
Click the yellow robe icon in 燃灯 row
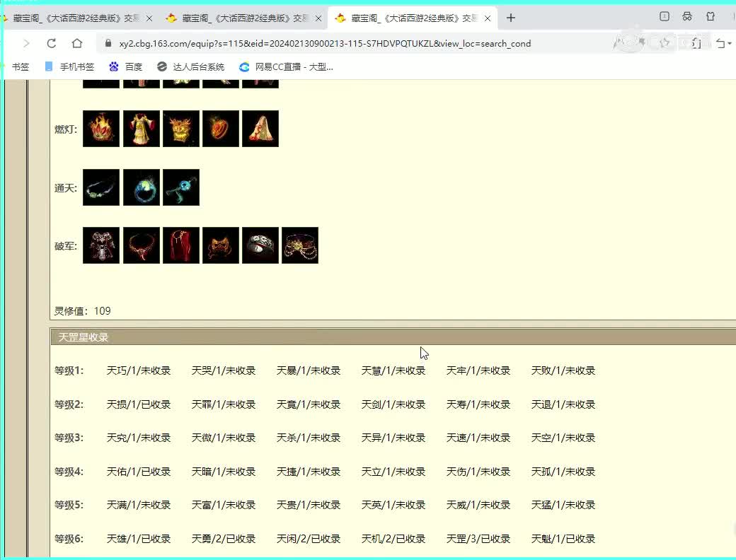[x=142, y=129]
